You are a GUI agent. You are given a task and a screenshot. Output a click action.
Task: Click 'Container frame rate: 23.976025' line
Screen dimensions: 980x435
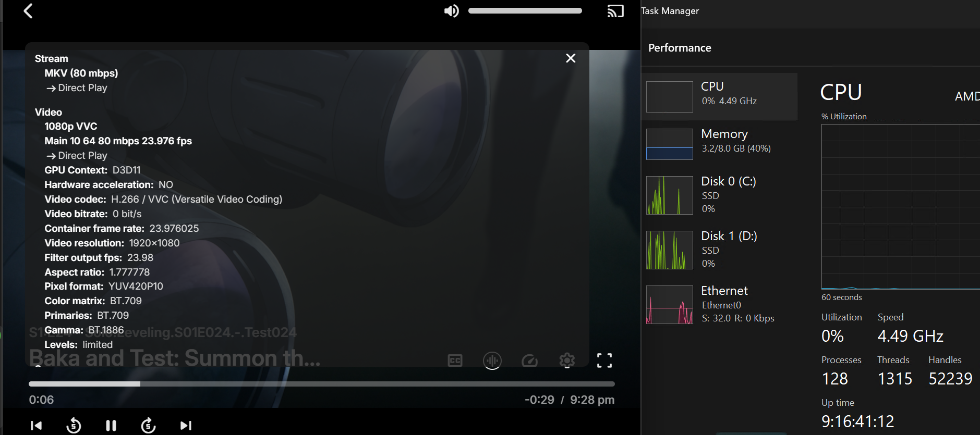(122, 229)
